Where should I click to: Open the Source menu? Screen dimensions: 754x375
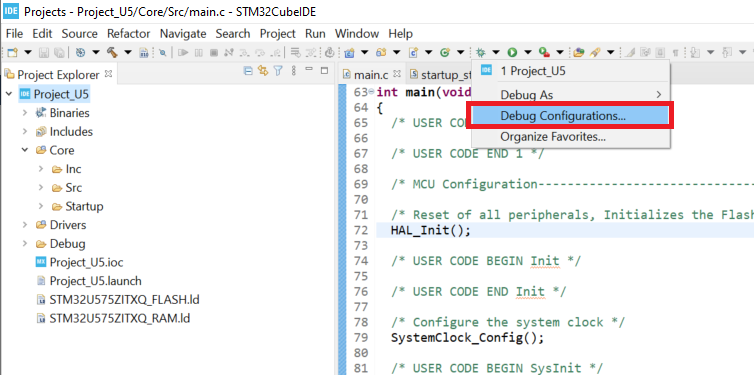79,34
